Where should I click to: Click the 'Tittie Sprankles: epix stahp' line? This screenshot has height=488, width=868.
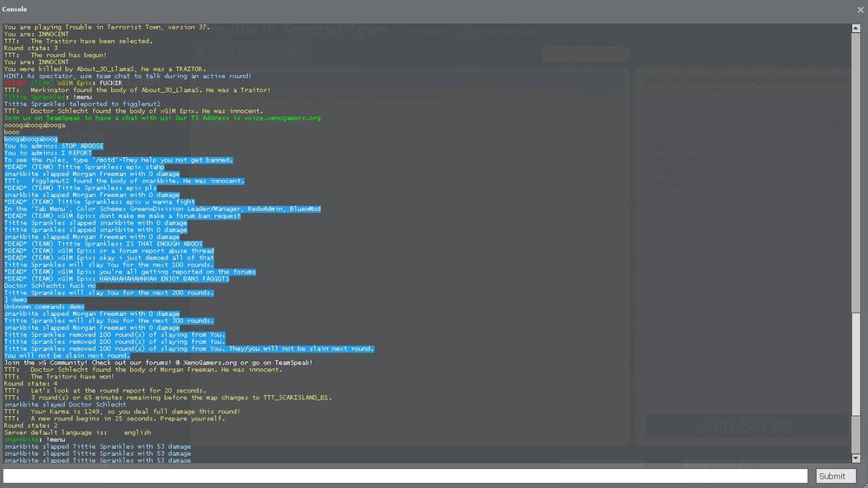[x=84, y=167]
